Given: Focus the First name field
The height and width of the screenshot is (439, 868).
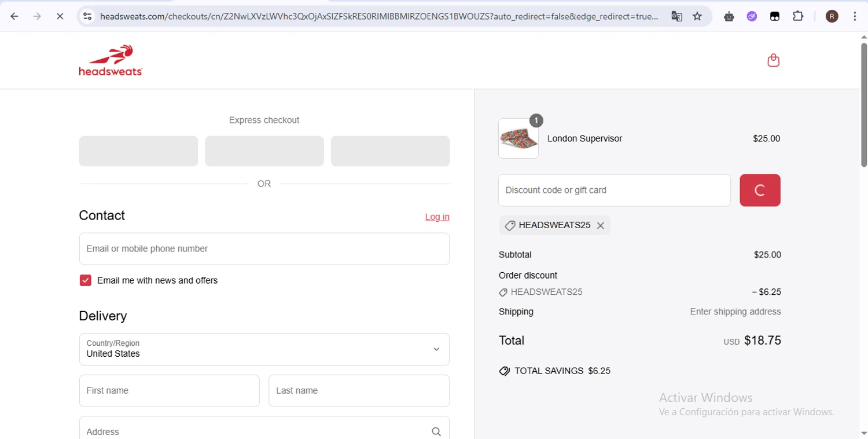Looking at the screenshot, I should click(x=169, y=391).
